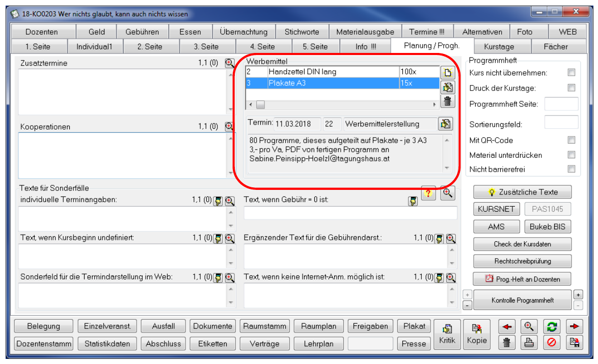
Task: Save using the document-with-floppy-disk icon
Action: point(574,342)
